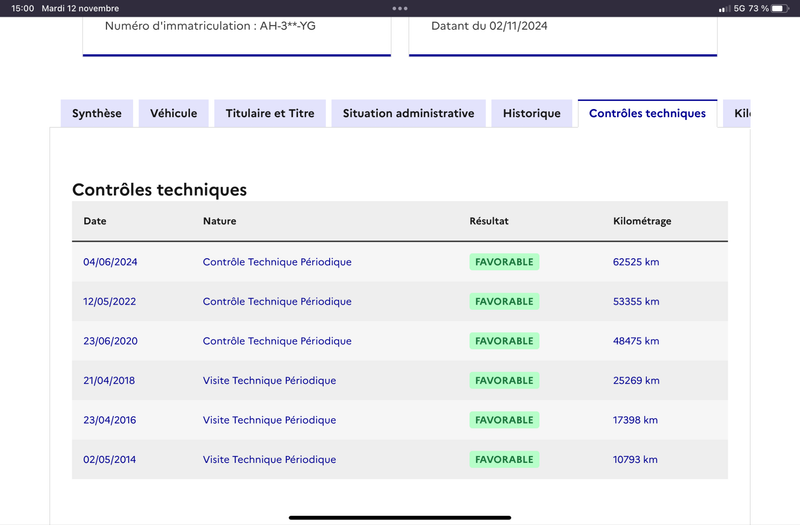
Task: Click the 48475 km value
Action: [x=636, y=341]
